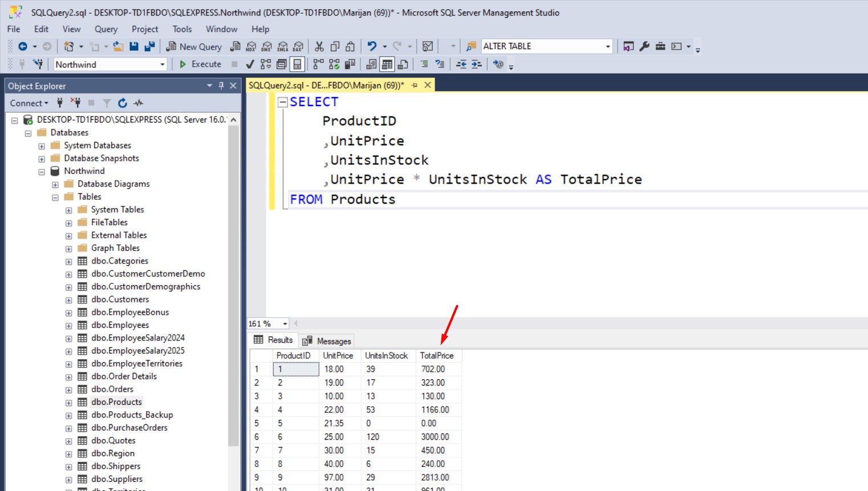Click the Change Connection icon
Image resolution: width=868 pixels, height=491 pixels.
tap(38, 64)
